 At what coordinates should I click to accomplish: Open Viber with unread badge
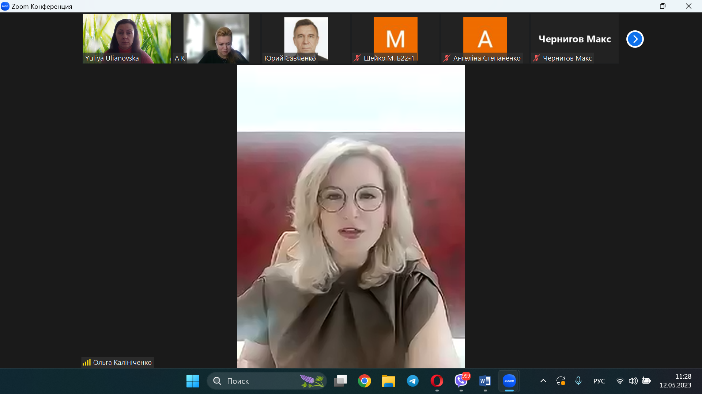pos(461,381)
